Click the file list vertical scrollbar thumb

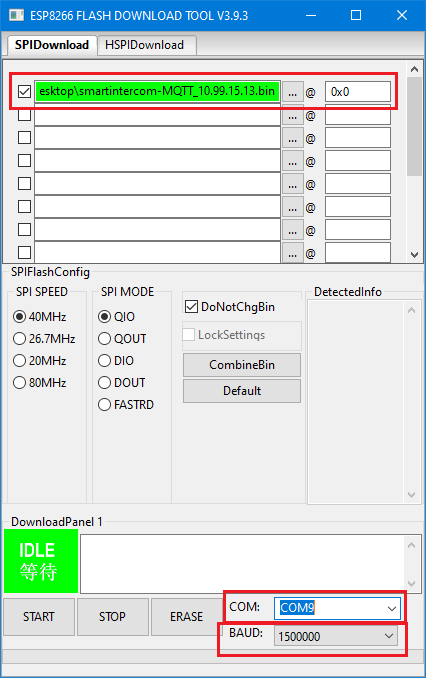pos(414,127)
